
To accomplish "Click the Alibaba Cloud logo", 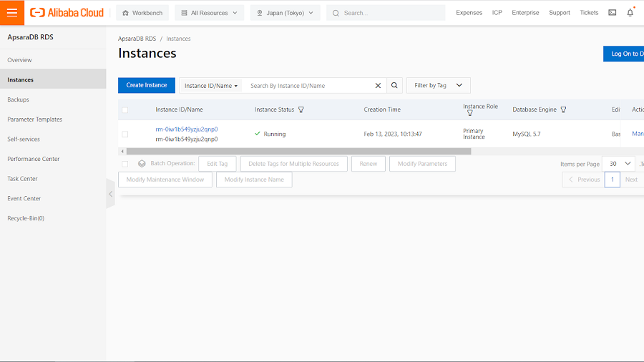I will pyautogui.click(x=67, y=13).
